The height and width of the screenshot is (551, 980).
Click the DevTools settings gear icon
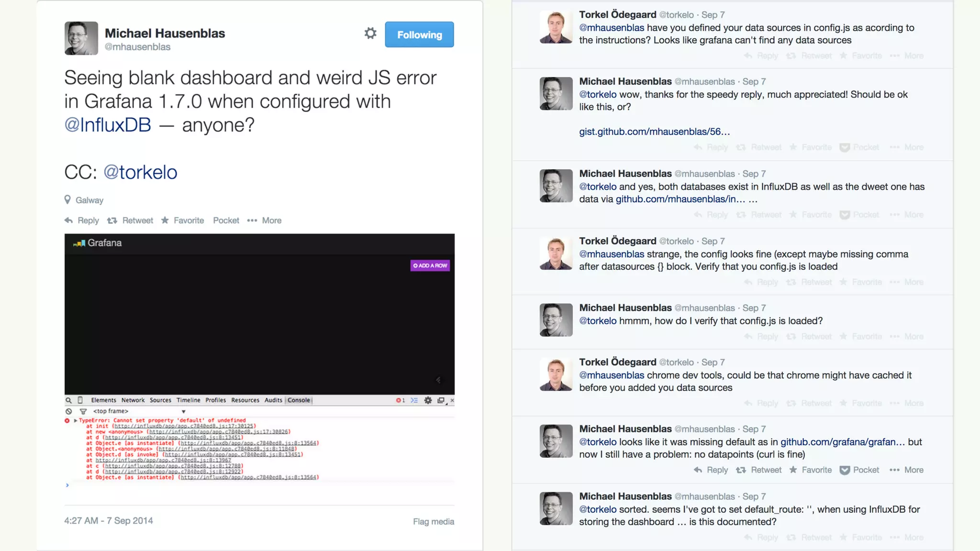click(x=428, y=400)
